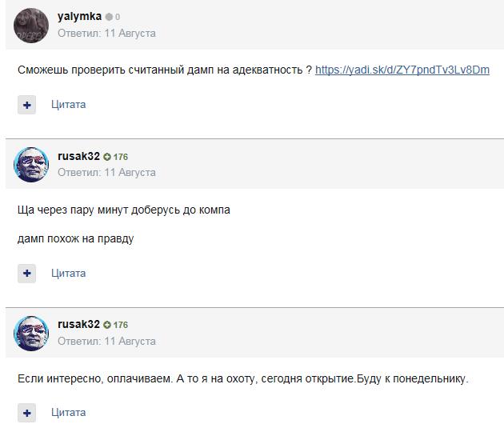The image size is (504, 432).
Task: Click rusak32's avatar in the third post
Action: pos(31,333)
